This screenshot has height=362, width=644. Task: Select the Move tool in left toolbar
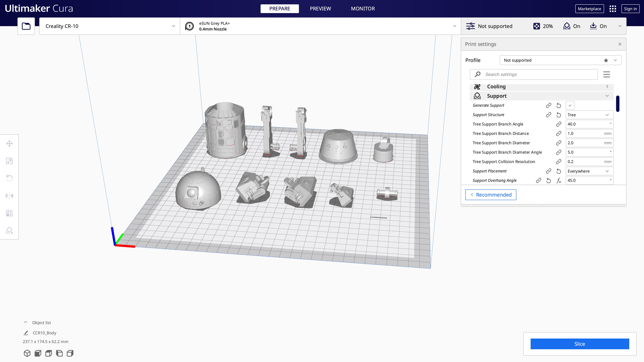(9, 143)
